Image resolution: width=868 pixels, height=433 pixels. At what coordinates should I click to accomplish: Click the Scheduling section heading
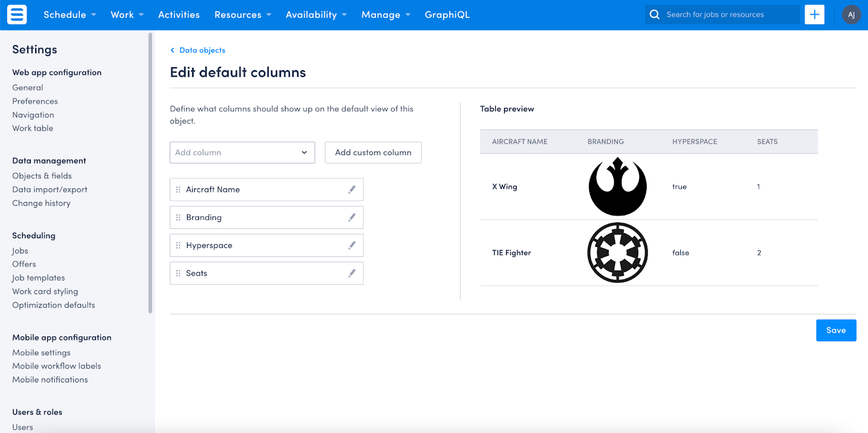34,235
